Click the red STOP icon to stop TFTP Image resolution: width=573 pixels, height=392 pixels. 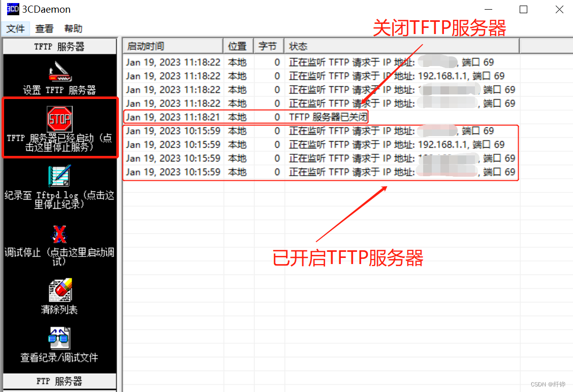coord(59,119)
